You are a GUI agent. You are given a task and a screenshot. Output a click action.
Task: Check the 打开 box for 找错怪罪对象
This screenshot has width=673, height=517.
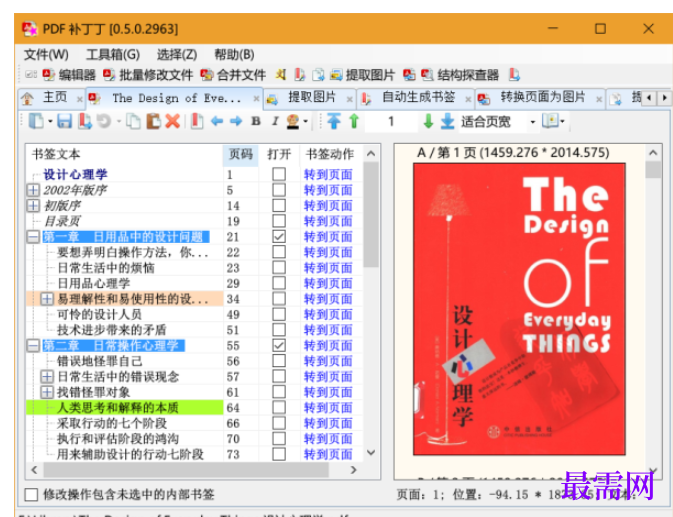279,392
